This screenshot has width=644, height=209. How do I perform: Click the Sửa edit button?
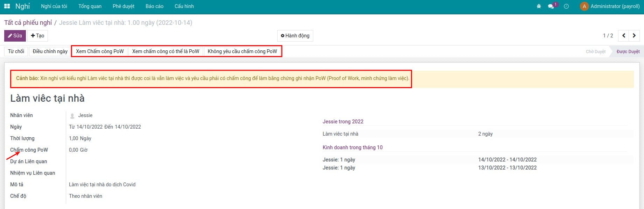(x=15, y=36)
